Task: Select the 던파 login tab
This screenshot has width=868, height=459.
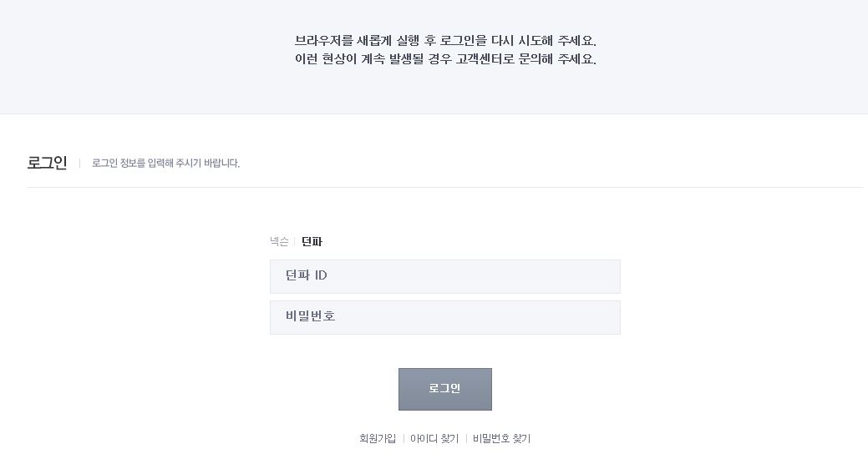Action: coord(312,242)
